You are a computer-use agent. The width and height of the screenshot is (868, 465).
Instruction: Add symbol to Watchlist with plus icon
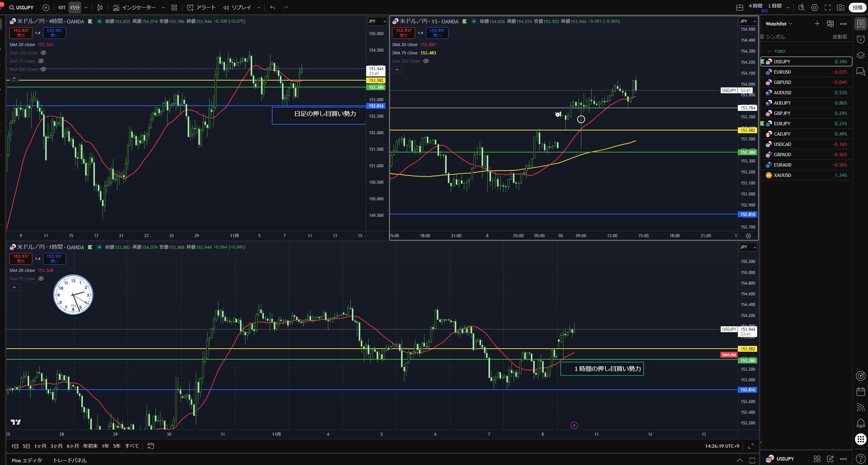pyautogui.click(x=817, y=24)
